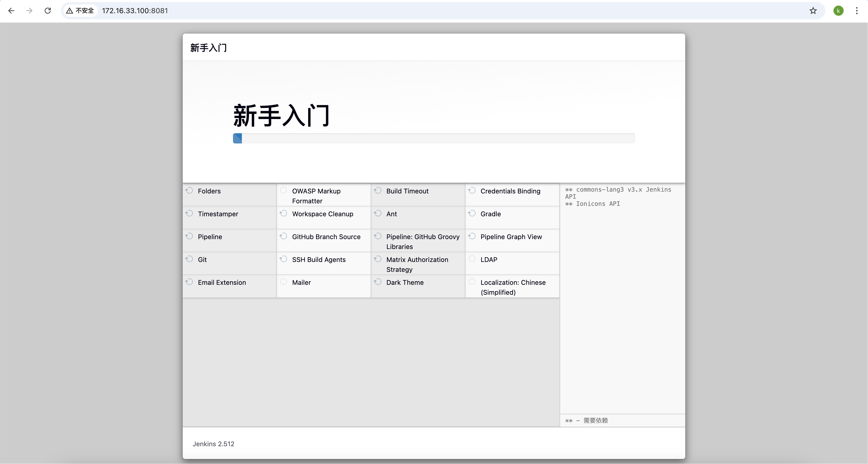868x464 pixels.
Task: Click the Folders pending status icon
Action: 189,190
